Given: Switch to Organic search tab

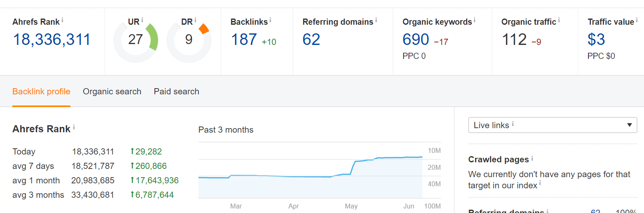Looking at the screenshot, I should pyautogui.click(x=112, y=91).
